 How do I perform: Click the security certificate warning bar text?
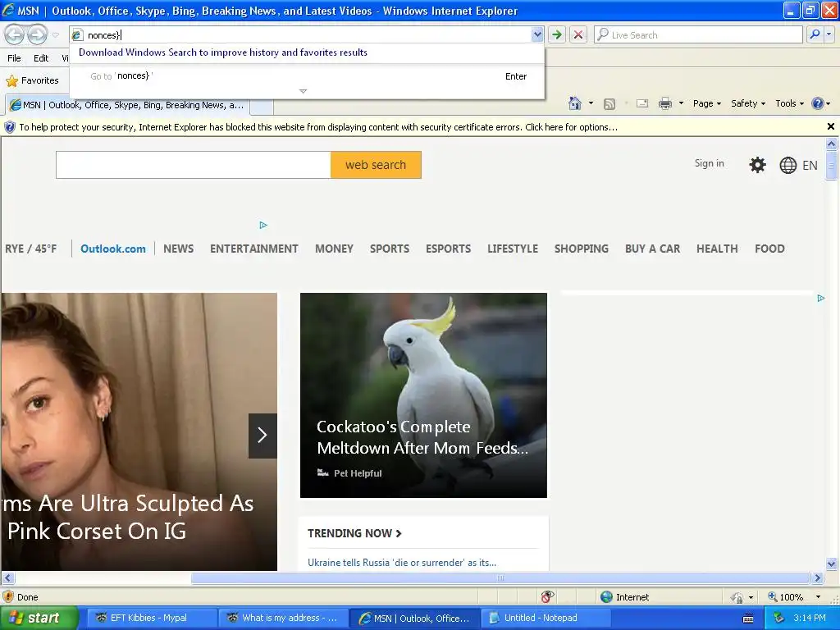(318, 127)
